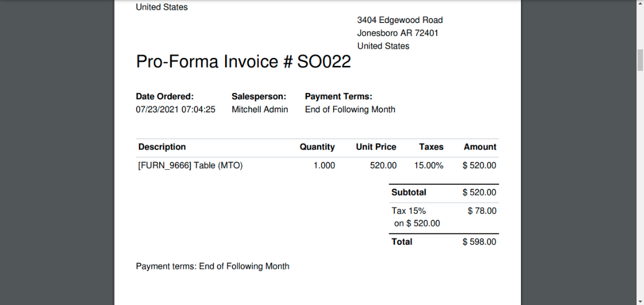Click the Unit Price column header
This screenshot has width=644, height=305.
[x=376, y=147]
